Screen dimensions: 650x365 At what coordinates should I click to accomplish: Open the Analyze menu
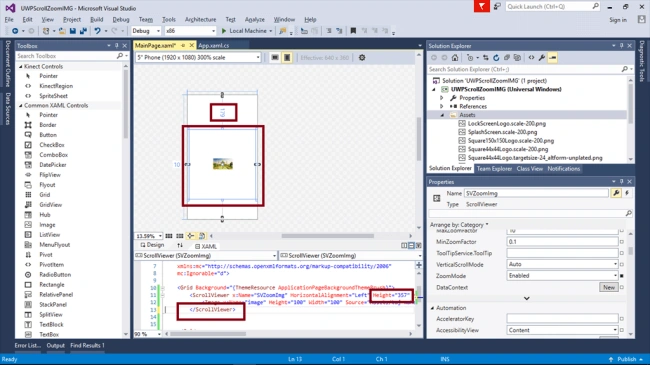click(255, 19)
